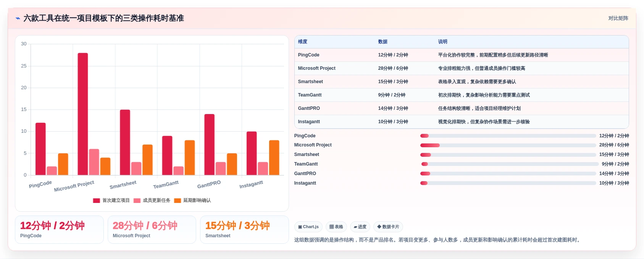Click the Instagantt progress bar
This screenshot has width=644, height=259.
click(x=508, y=183)
